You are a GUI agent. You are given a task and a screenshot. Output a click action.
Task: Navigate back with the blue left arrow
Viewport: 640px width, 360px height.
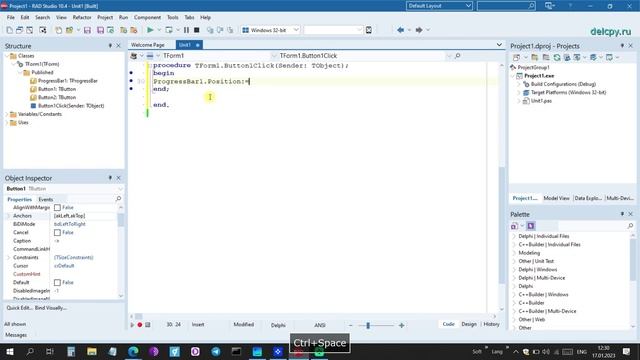coord(400,30)
